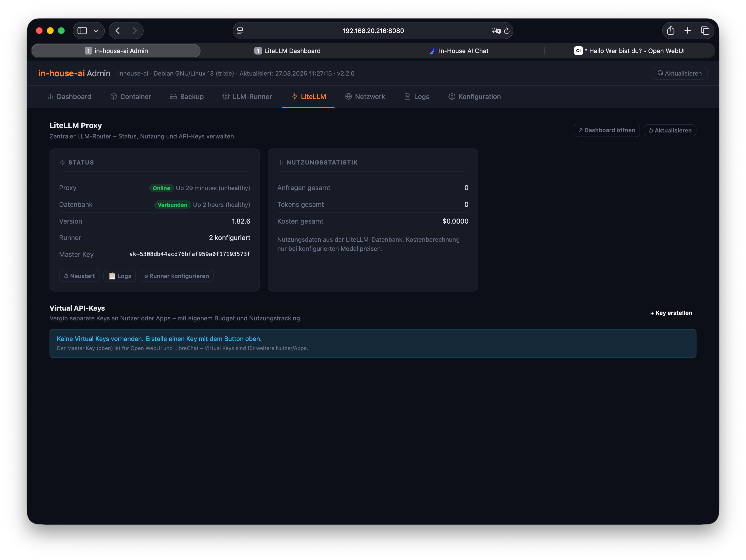The width and height of the screenshot is (746, 560).
Task: Switch to the LiteLLM Dashboard browser tab
Action: [x=287, y=51]
